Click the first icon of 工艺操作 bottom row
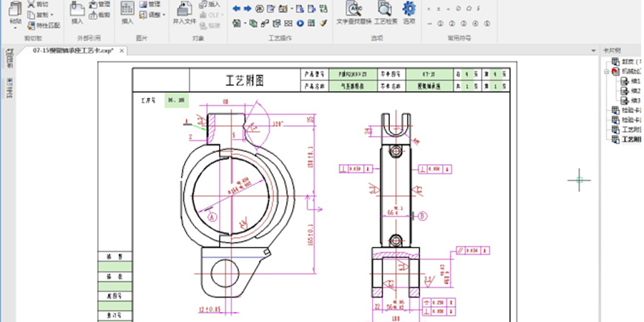Screen dimensions: 644x322 [237, 24]
